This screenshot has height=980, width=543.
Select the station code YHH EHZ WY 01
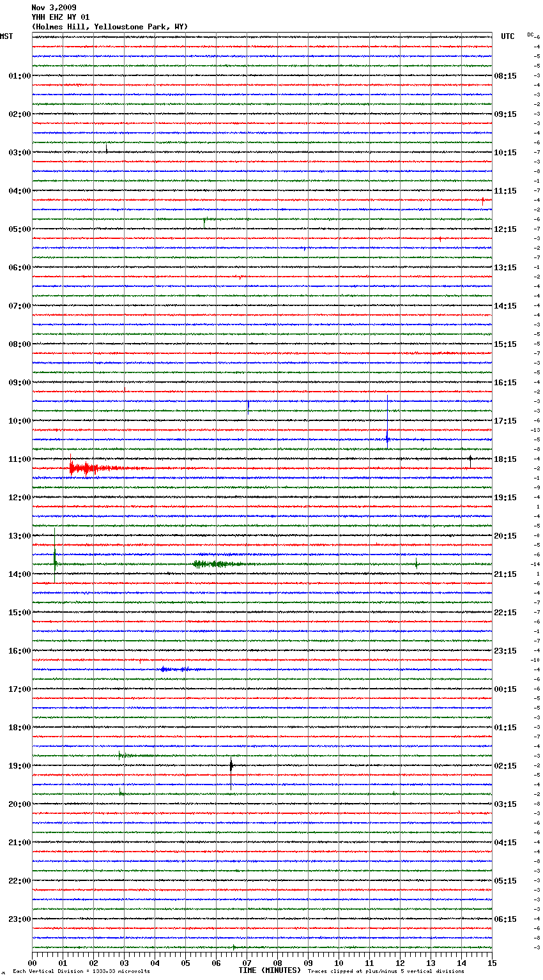click(x=61, y=17)
